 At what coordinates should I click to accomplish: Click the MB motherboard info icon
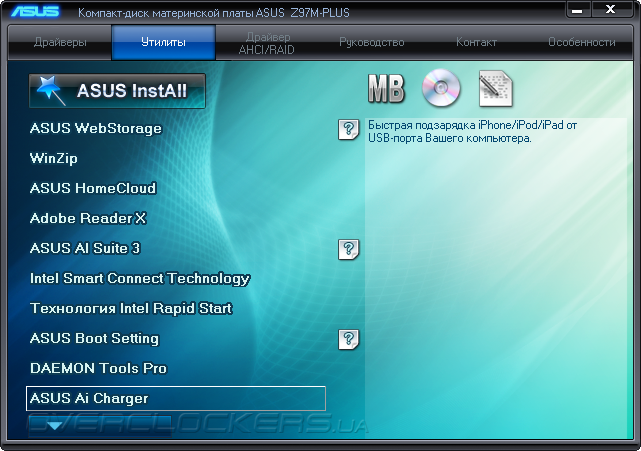click(386, 88)
